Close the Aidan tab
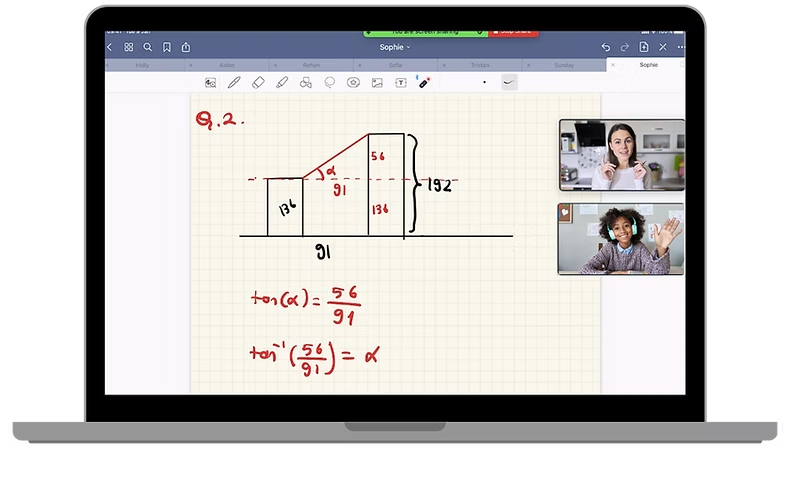Viewport: 790px width, 503px height. 191,66
